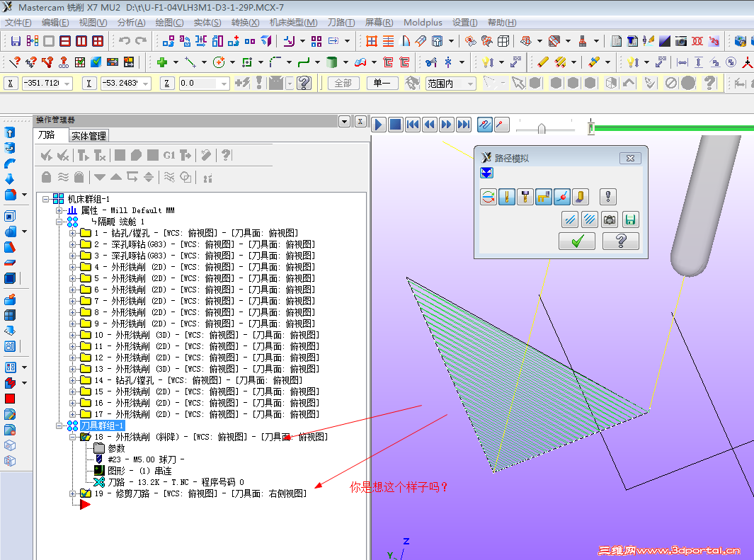Screen dimensions: 754x560
Task: Open the Moldplus menu
Action: point(423,23)
